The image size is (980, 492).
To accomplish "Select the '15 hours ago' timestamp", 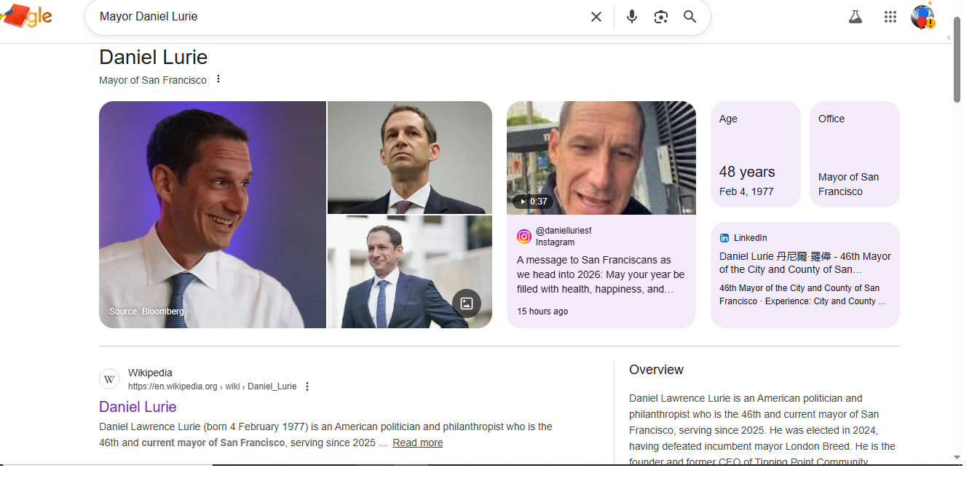I will click(x=542, y=312).
